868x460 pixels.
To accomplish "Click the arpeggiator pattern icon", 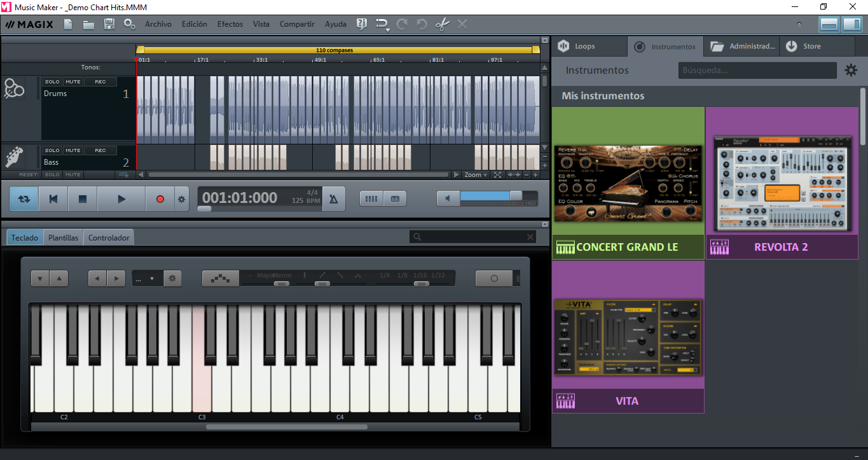I will coord(221,278).
